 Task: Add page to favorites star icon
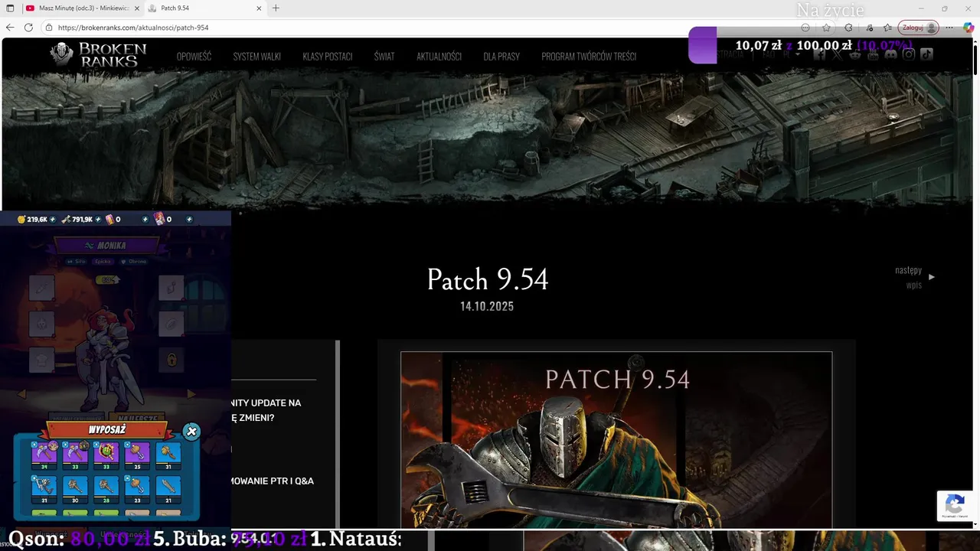pyautogui.click(x=826, y=28)
